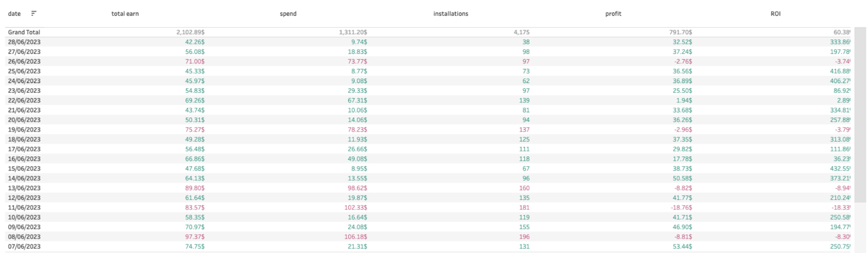Click profit value 53.44$
The image size is (868, 253).
tap(682, 246)
